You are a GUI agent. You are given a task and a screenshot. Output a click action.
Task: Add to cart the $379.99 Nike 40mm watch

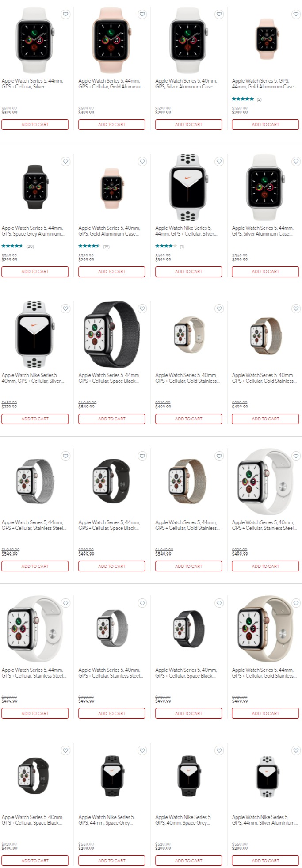click(x=35, y=419)
